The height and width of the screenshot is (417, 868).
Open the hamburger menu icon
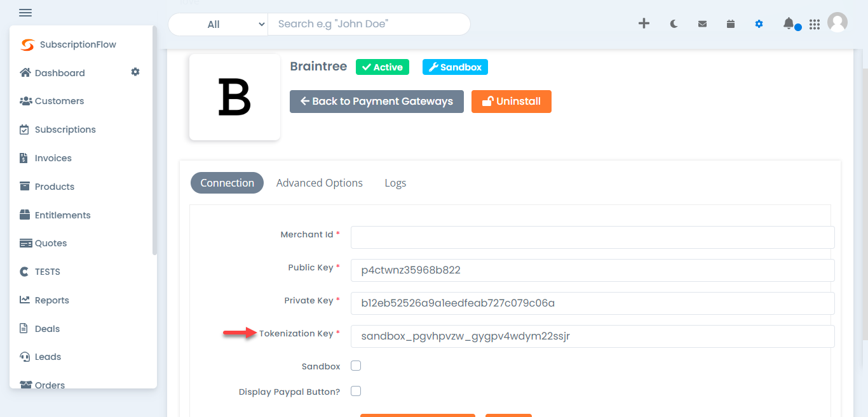[x=25, y=13]
